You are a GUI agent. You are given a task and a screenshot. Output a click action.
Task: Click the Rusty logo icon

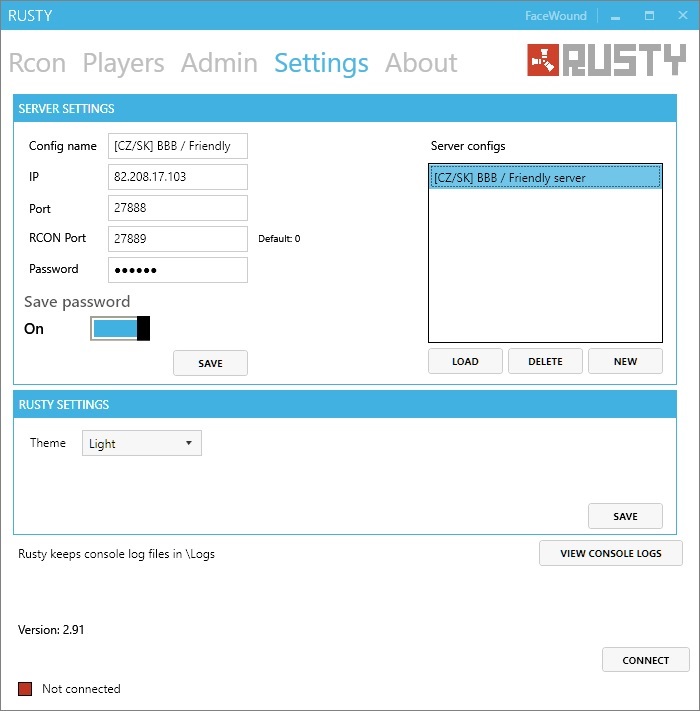(x=543, y=60)
